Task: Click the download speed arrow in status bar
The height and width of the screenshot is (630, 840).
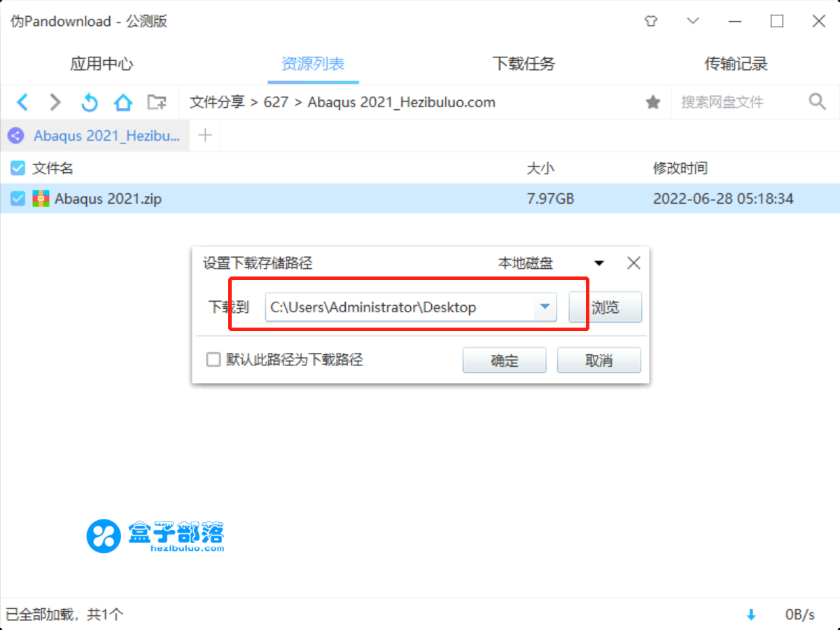Action: tap(751, 615)
